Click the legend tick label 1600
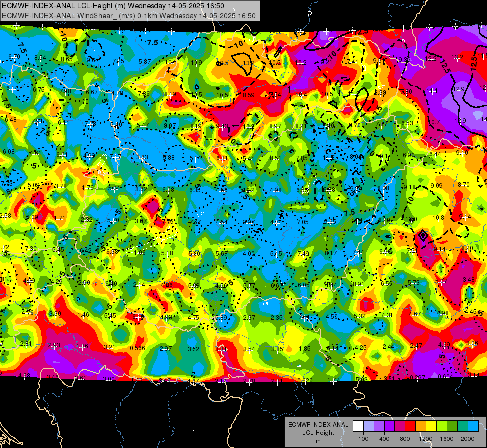 click(447, 439)
